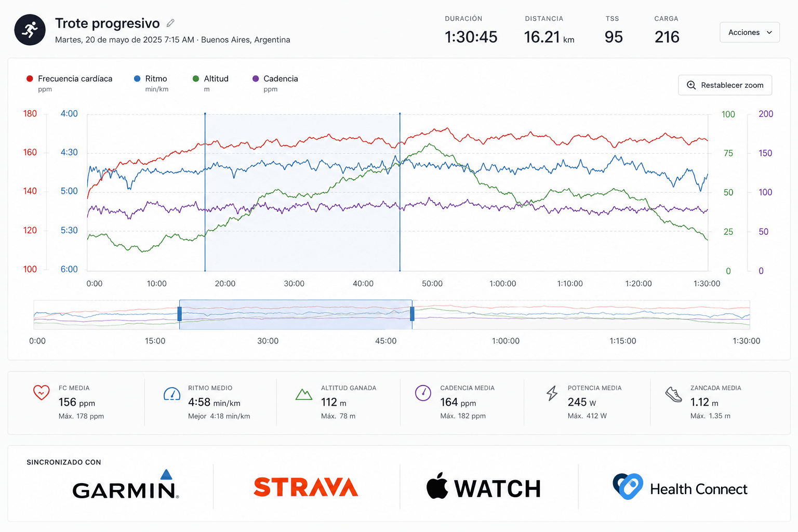The height and width of the screenshot is (532, 798).
Task: Click the 1:00:00 overview axis label
Action: pos(506,341)
